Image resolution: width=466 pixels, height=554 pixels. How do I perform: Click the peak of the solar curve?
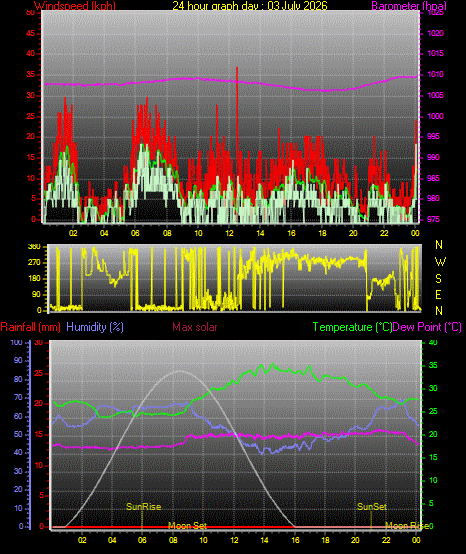pos(180,371)
